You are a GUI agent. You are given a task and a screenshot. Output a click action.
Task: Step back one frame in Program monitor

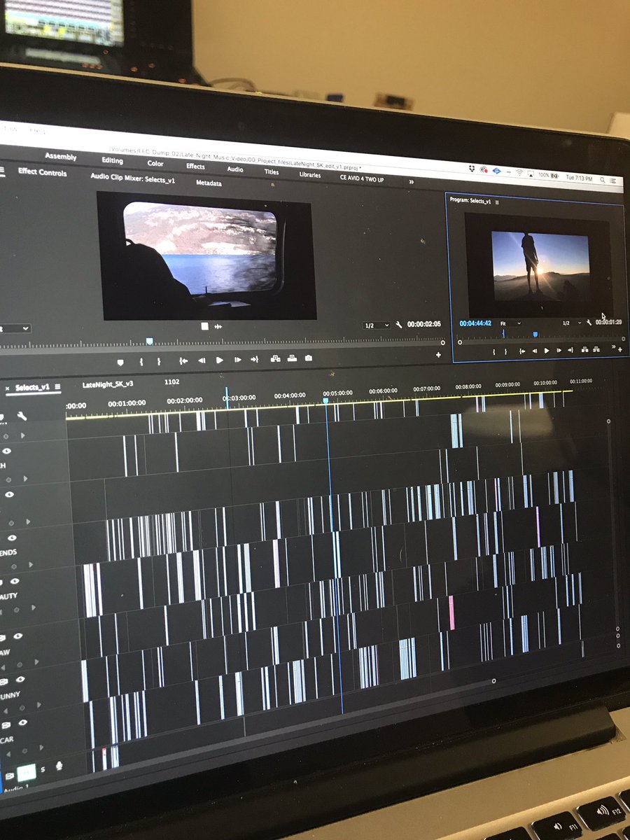click(535, 351)
